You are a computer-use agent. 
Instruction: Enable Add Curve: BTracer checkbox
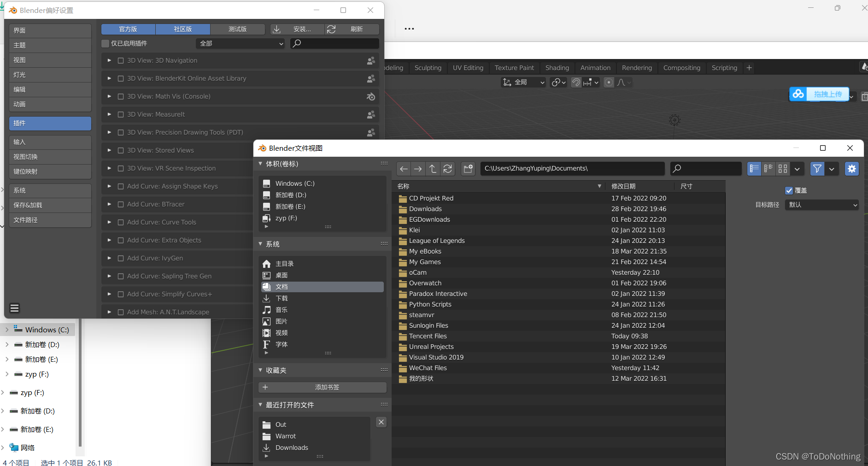coord(121,204)
